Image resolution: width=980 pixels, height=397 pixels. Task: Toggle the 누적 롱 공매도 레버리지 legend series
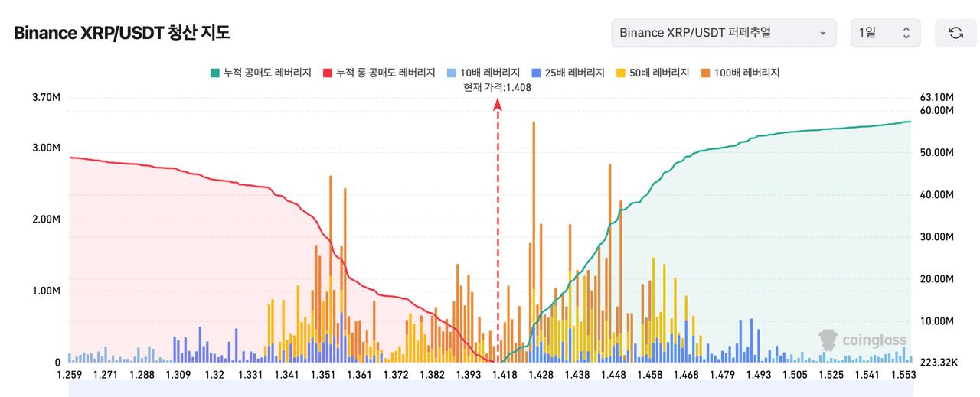click(379, 73)
